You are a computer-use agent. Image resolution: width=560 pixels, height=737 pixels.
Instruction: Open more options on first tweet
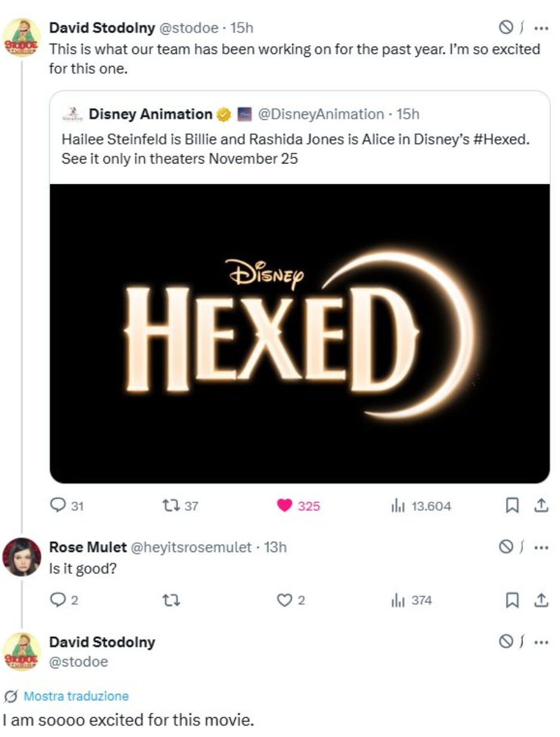point(541,28)
